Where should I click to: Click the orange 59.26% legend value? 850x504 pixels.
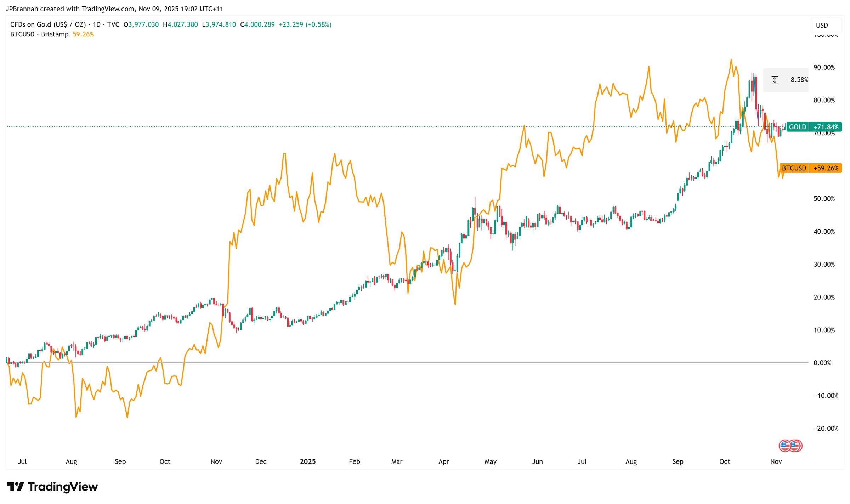(x=83, y=34)
